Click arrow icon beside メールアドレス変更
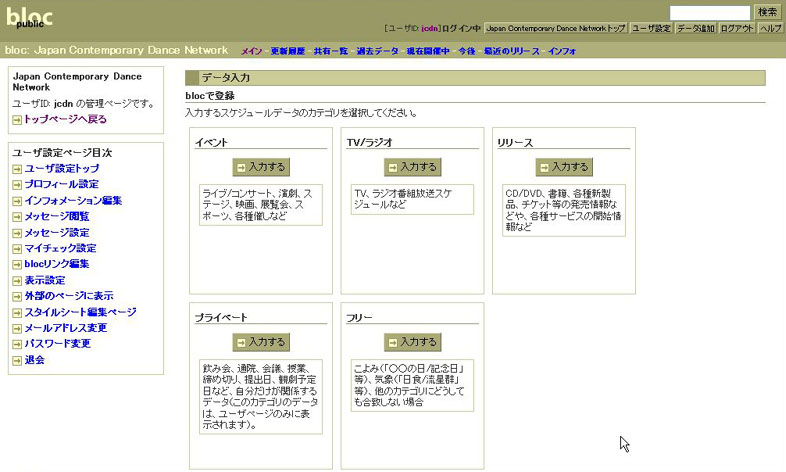786x472 pixels. [x=17, y=329]
